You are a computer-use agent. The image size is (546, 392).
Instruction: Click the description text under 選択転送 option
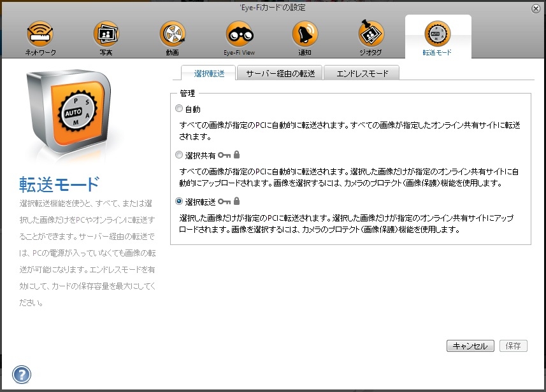pos(347,223)
